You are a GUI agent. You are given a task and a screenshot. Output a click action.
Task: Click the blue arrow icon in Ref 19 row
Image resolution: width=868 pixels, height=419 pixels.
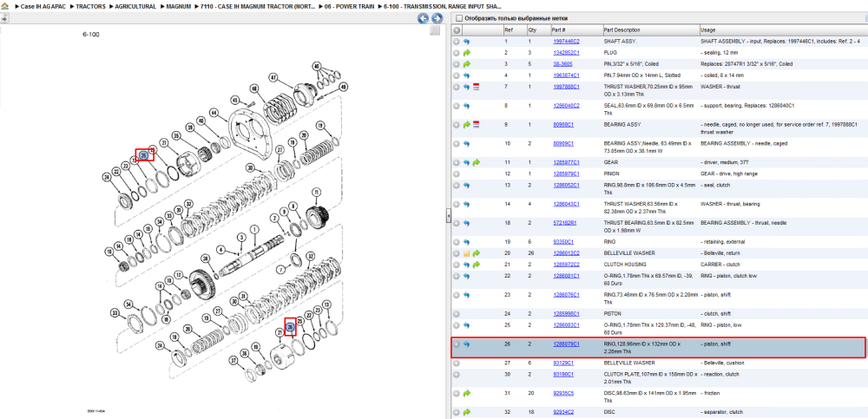pyautogui.click(x=466, y=242)
